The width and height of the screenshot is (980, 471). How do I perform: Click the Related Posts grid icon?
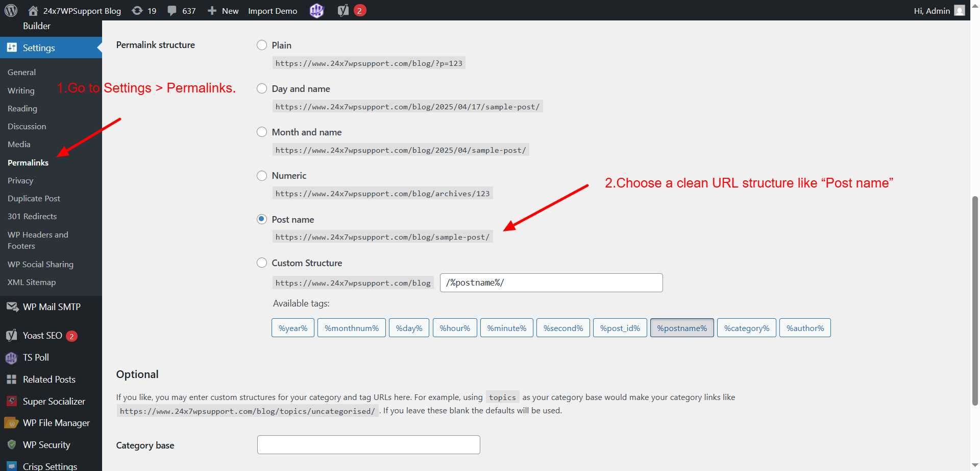coord(11,379)
